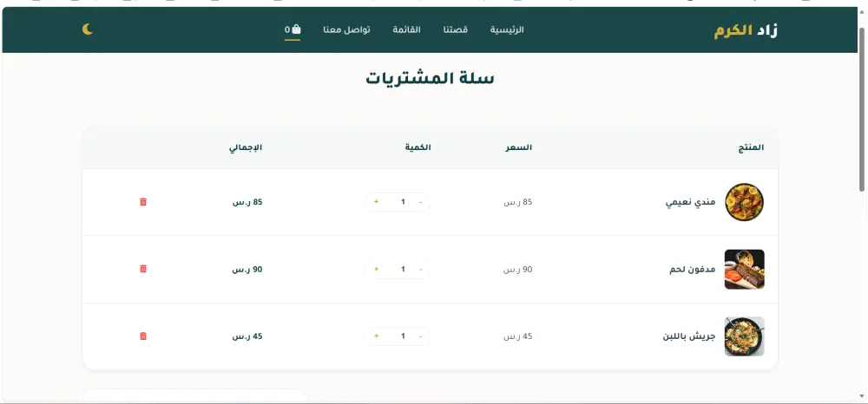Toggle dark mode with the moon icon
868x404 pixels.
tap(88, 29)
